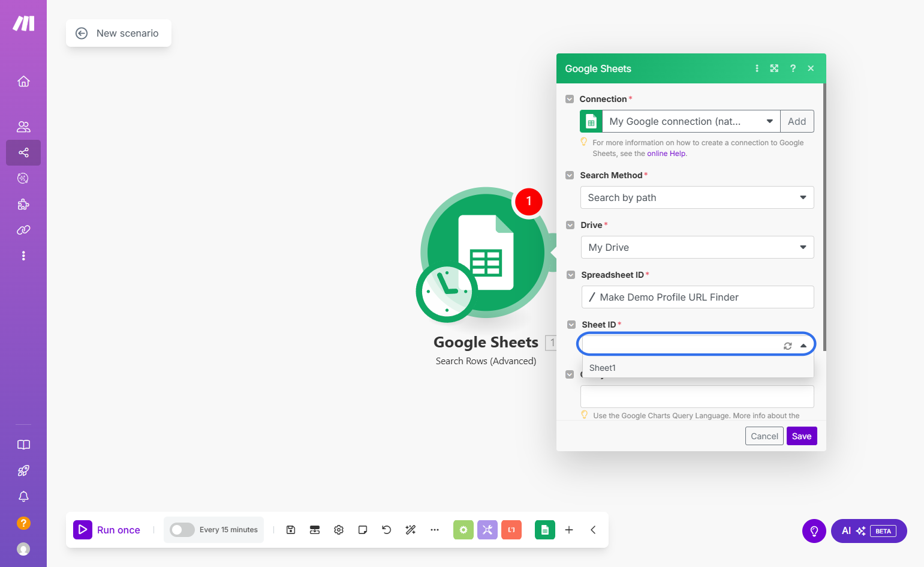
Task: Run auto-align with the magic wand icon
Action: (x=411, y=530)
